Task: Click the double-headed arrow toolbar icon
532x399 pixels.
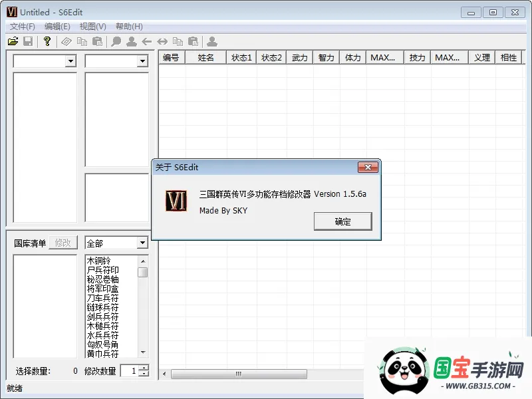Action: [x=162, y=41]
